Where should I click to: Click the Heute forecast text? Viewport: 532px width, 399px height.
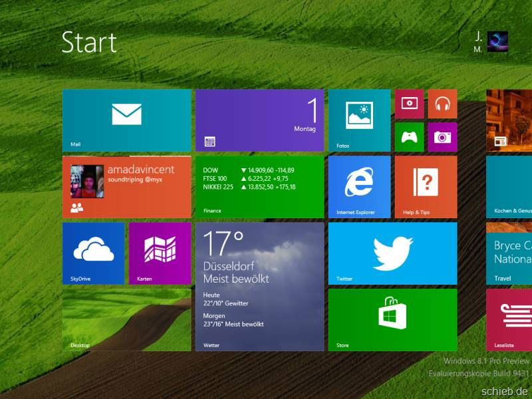coord(225,299)
